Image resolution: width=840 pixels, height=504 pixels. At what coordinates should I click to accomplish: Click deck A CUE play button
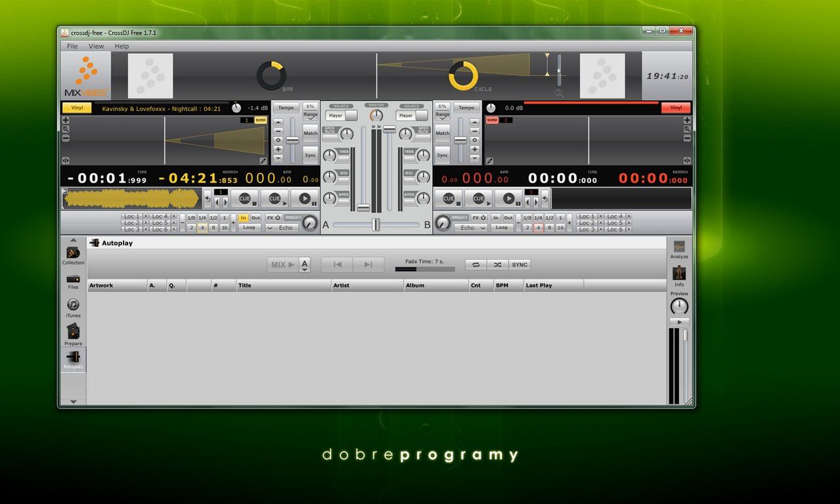pyautogui.click(x=275, y=198)
